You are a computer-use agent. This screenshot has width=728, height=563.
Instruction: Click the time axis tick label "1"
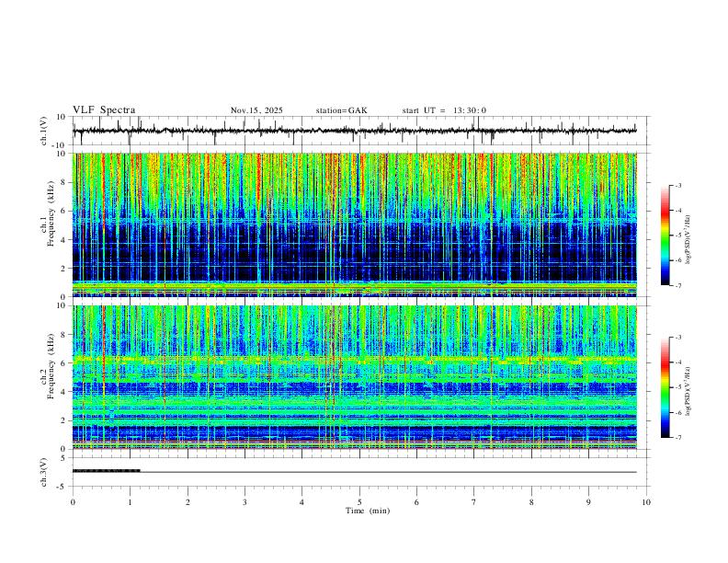(130, 502)
